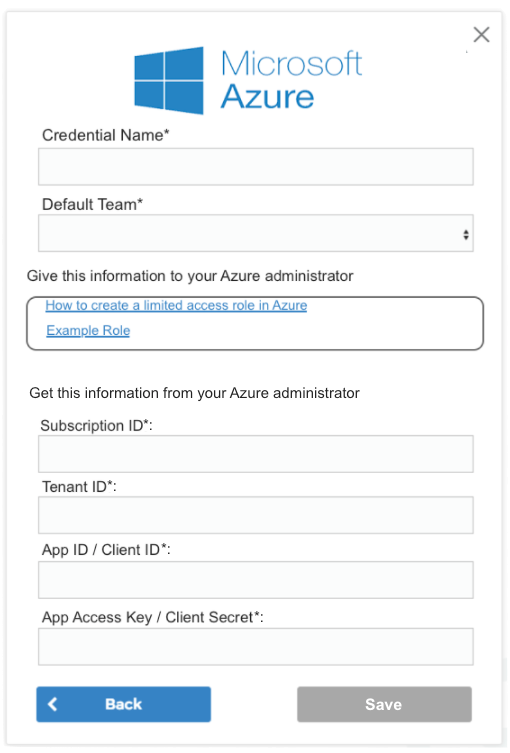Viewport: 510px width, 753px height.
Task: Open the Default Team dropdown
Action: 255,233
